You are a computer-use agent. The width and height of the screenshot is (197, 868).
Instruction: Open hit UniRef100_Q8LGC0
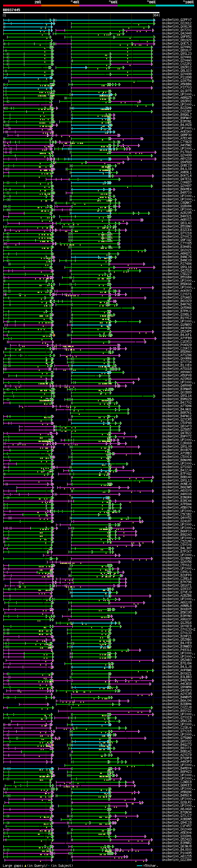(177, 71)
